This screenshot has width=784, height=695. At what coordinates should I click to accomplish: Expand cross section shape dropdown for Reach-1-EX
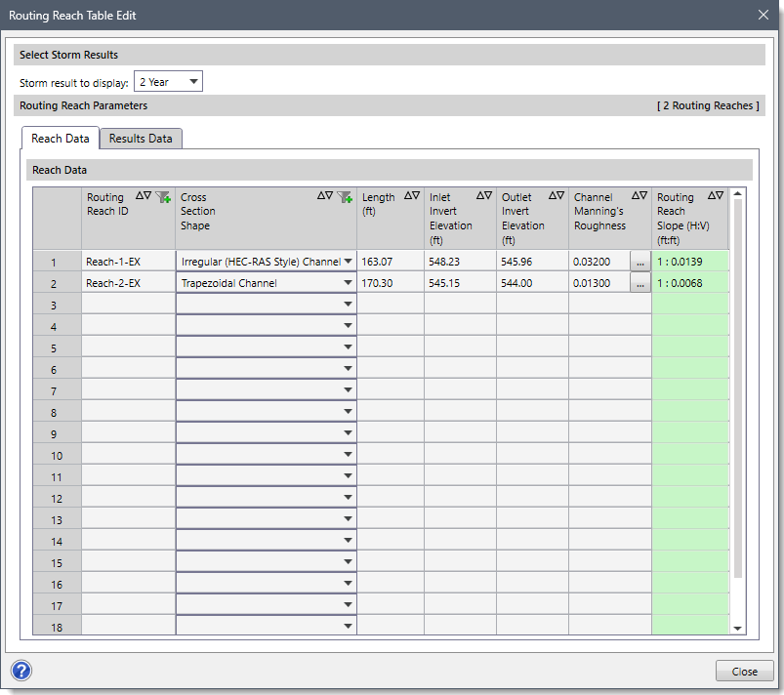(348, 261)
